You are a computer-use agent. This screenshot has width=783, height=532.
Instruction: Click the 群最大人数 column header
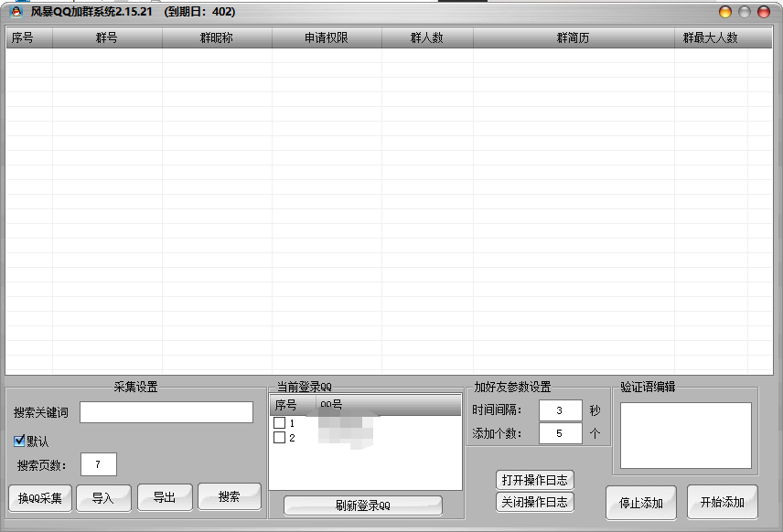[710, 37]
